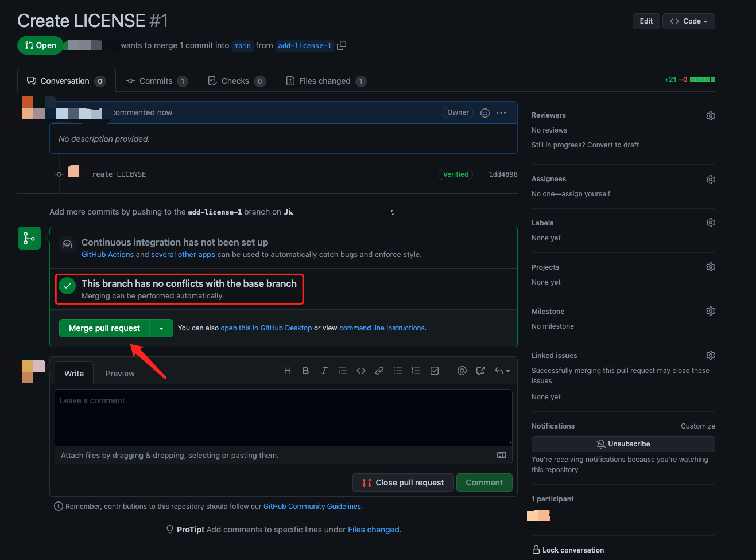This screenshot has width=756, height=560.
Task: Click the emoji reaction icon on the comment
Action: coord(485,112)
